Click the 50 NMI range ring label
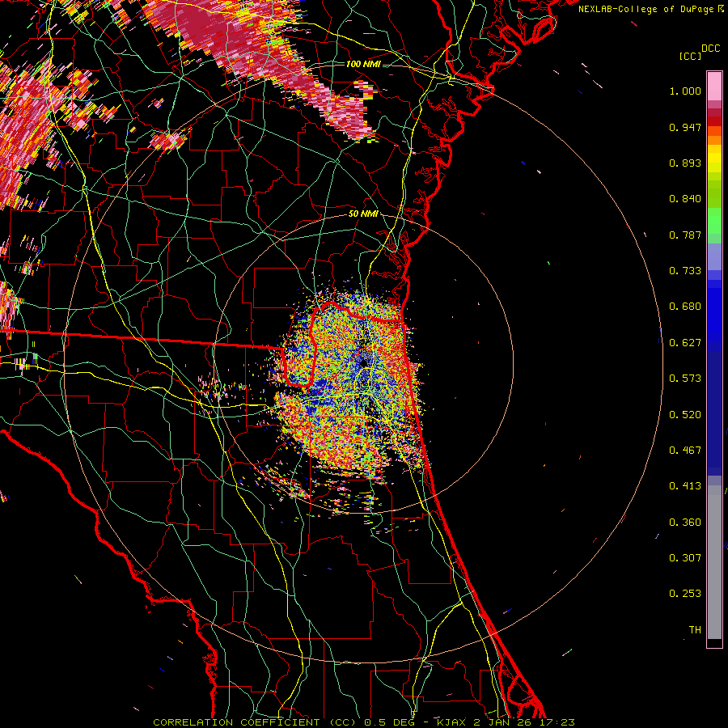This screenshot has height=728, width=728. pos(363,214)
